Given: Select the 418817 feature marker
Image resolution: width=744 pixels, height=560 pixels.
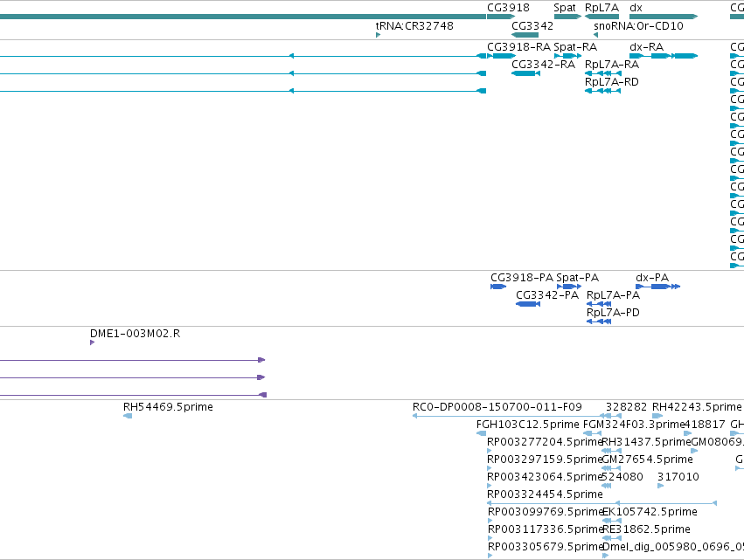Looking at the screenshot, I should [687, 433].
